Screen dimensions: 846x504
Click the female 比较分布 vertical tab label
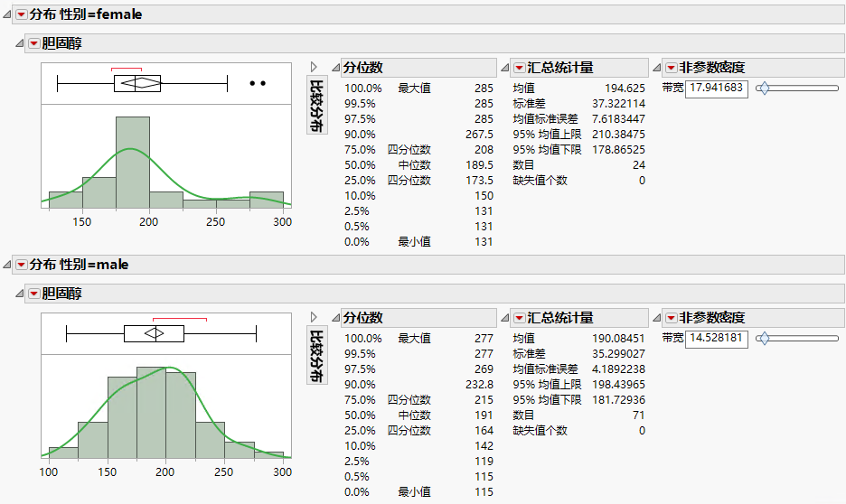point(316,106)
